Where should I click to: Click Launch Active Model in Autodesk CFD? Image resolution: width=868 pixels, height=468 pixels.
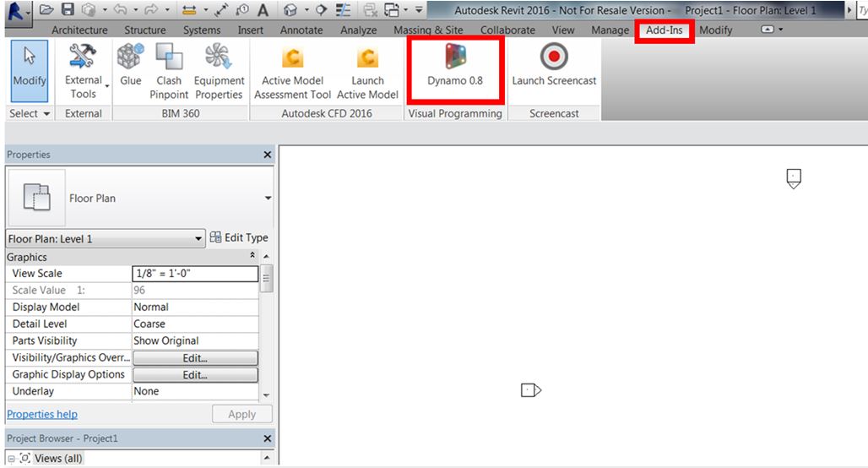[367, 73]
